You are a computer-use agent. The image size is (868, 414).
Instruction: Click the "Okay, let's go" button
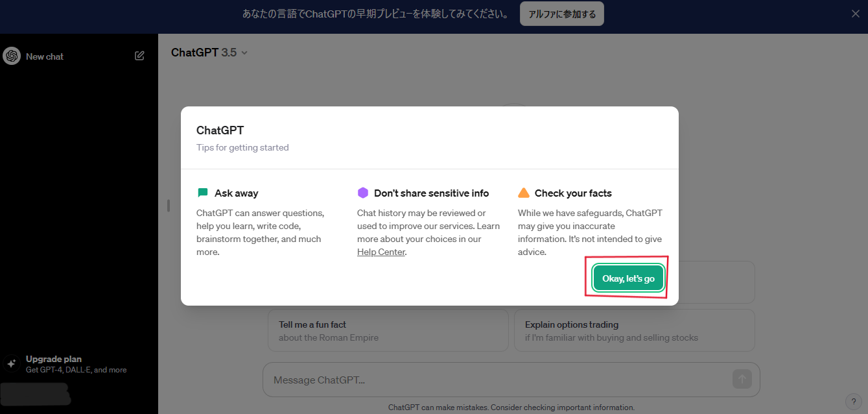pyautogui.click(x=628, y=278)
